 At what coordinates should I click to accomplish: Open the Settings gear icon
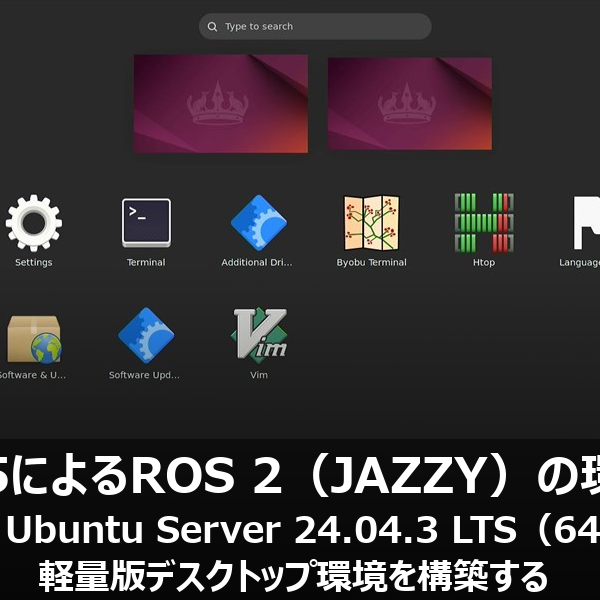point(34,222)
